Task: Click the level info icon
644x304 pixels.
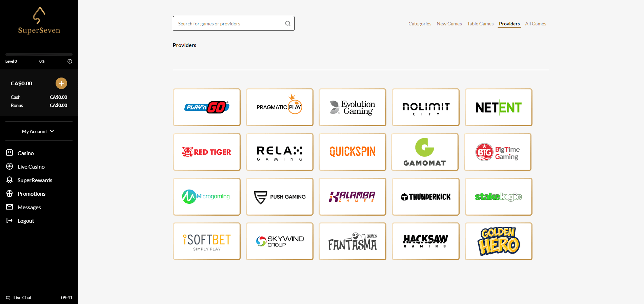Action: point(70,61)
